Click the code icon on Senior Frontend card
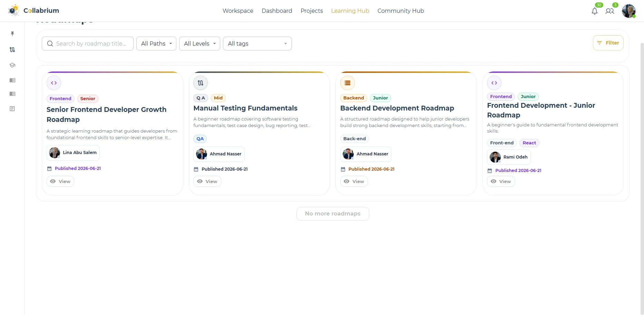Image resolution: width=644 pixels, height=315 pixels. tap(54, 83)
